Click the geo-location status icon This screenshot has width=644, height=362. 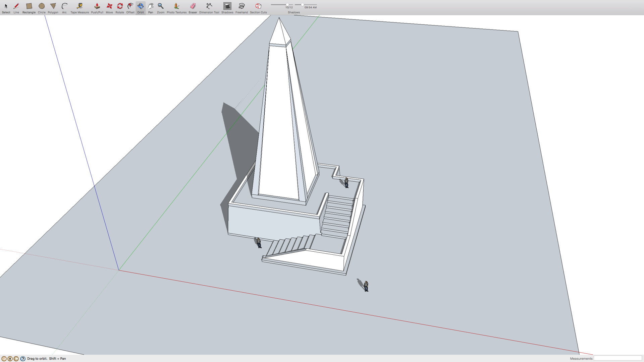coord(4,359)
